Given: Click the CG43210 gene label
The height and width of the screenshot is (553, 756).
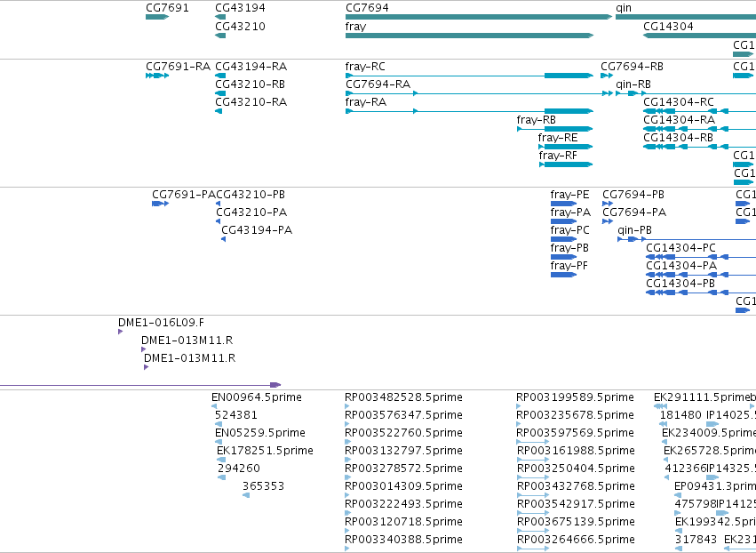Looking at the screenshot, I should pos(240,26).
